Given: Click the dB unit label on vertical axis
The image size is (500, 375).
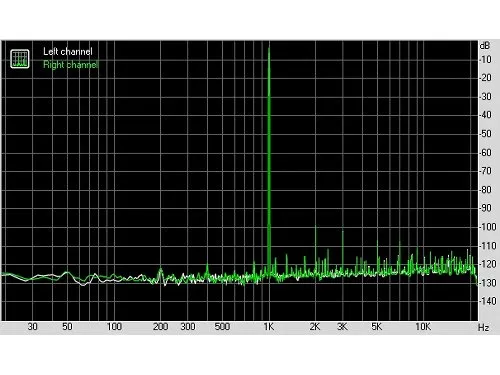Looking at the screenshot, I should click(x=485, y=45).
